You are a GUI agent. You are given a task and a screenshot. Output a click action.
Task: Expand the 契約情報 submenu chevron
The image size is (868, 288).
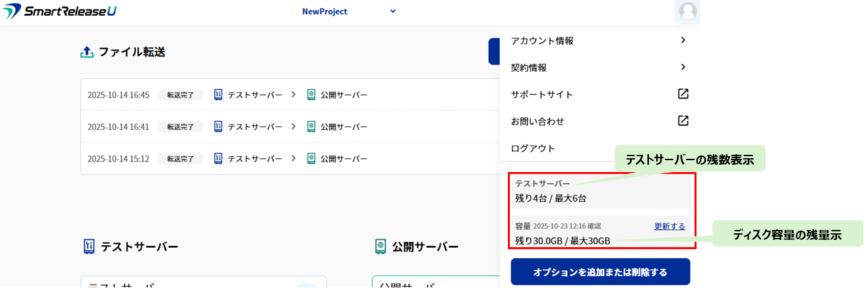tap(683, 67)
